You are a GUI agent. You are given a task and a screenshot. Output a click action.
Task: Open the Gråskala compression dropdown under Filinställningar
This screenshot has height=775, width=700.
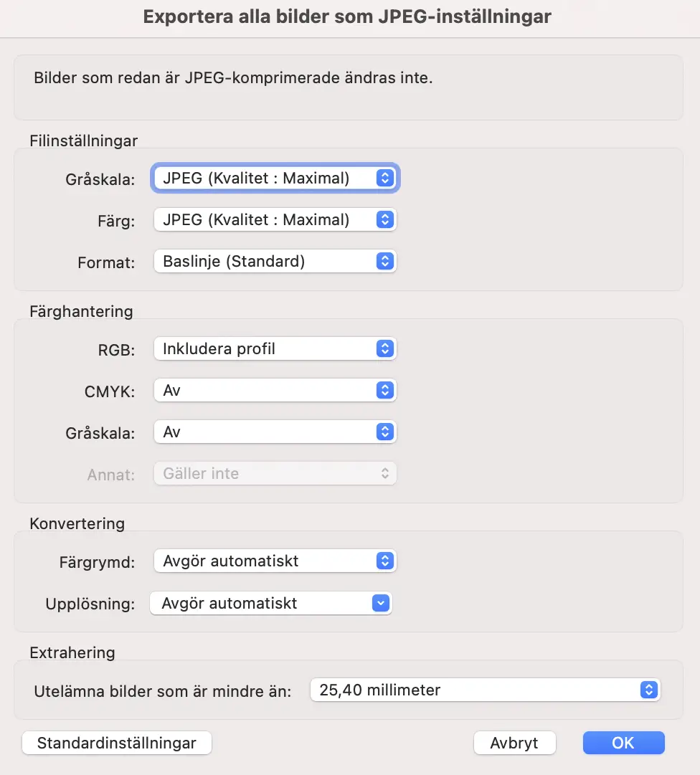(275, 178)
